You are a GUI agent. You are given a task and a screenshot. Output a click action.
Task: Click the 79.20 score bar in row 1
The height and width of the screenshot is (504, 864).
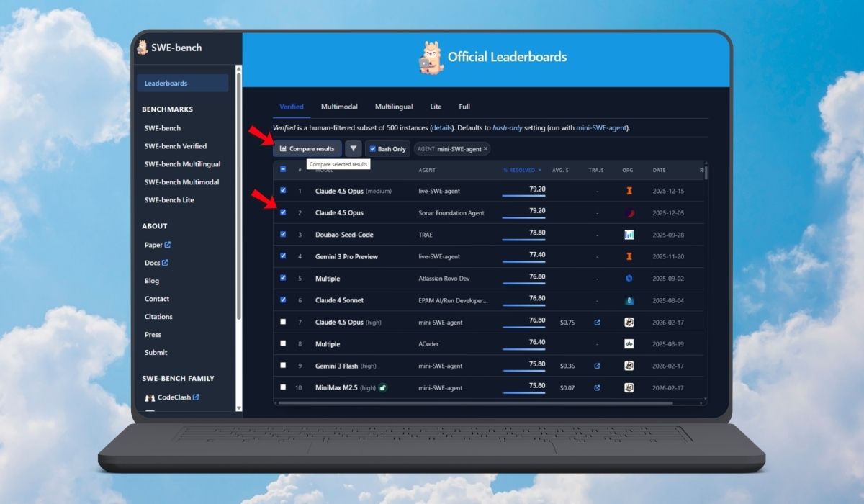(x=523, y=196)
